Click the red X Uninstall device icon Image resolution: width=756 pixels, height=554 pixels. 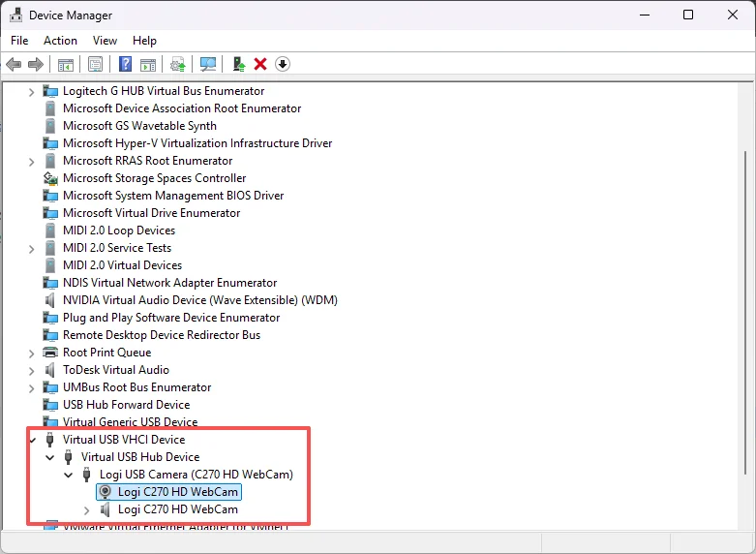260,64
